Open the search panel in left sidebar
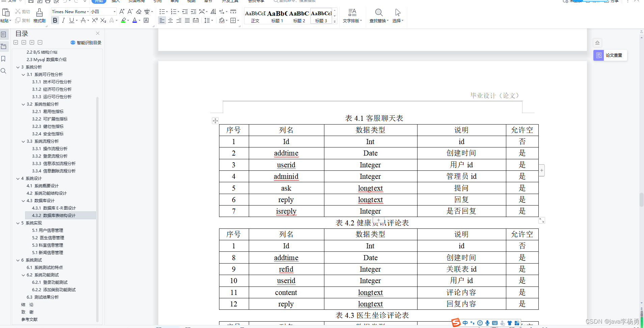The image size is (644, 328). pos(3,71)
